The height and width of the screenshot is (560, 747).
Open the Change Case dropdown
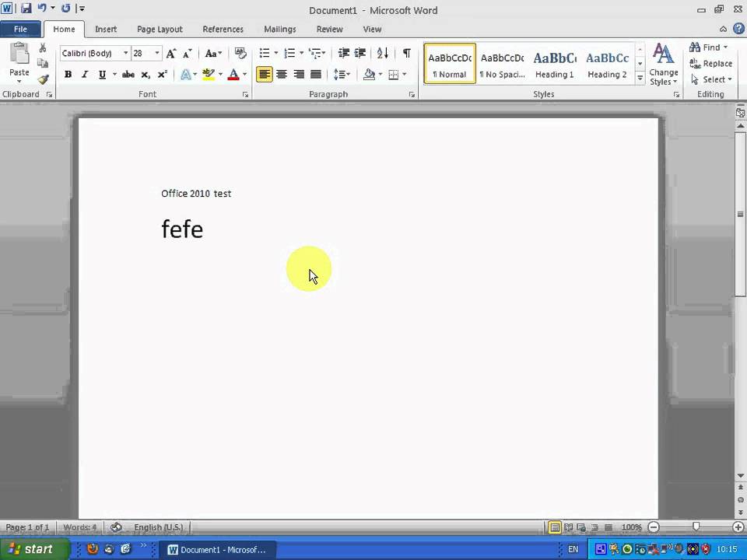pos(213,54)
